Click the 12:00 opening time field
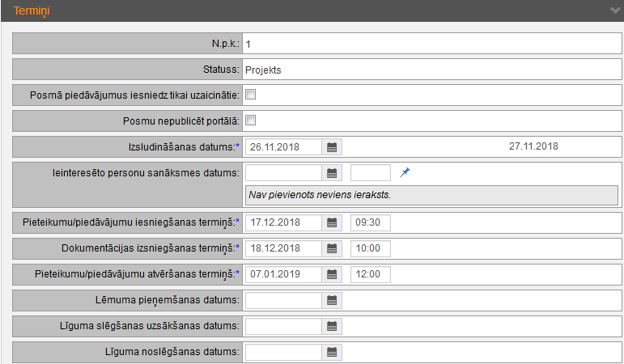 (x=371, y=274)
